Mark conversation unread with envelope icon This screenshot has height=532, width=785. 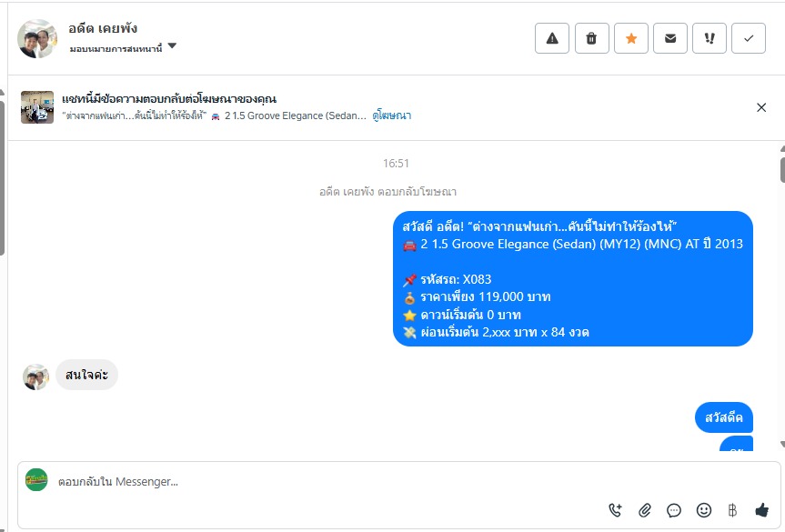(669, 38)
